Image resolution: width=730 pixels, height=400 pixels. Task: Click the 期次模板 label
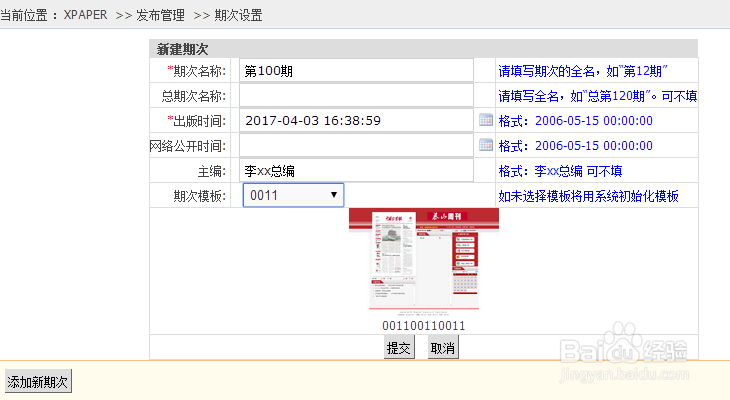tap(200, 196)
